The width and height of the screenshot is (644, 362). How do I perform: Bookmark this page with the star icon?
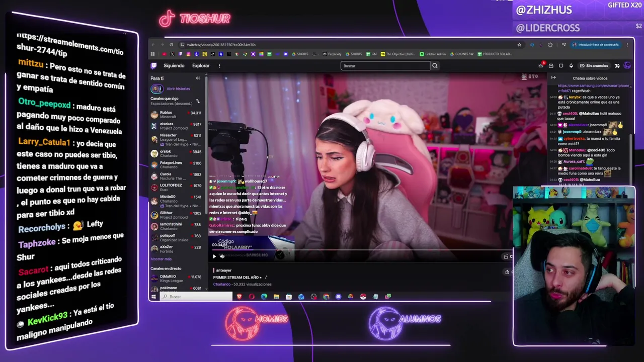coord(519,45)
